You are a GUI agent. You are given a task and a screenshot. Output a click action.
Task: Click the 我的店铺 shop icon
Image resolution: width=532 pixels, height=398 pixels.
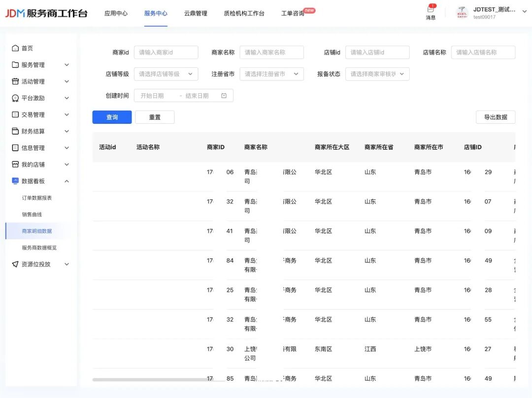(15, 165)
